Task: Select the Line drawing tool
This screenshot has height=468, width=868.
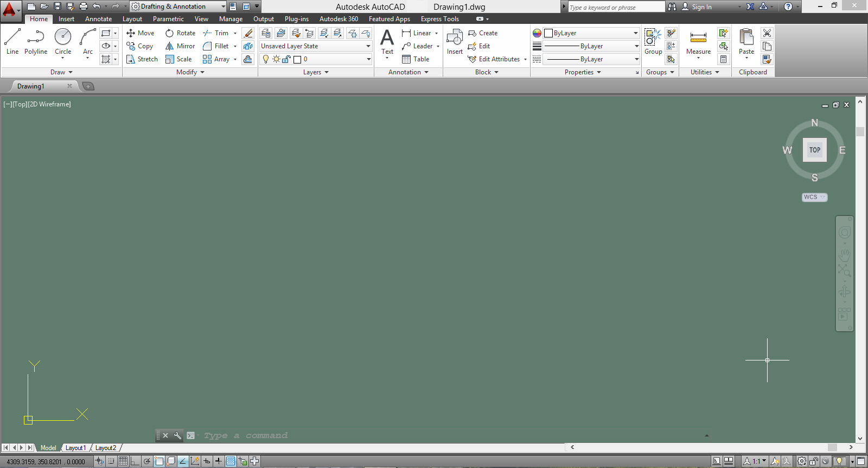Action: click(x=12, y=42)
